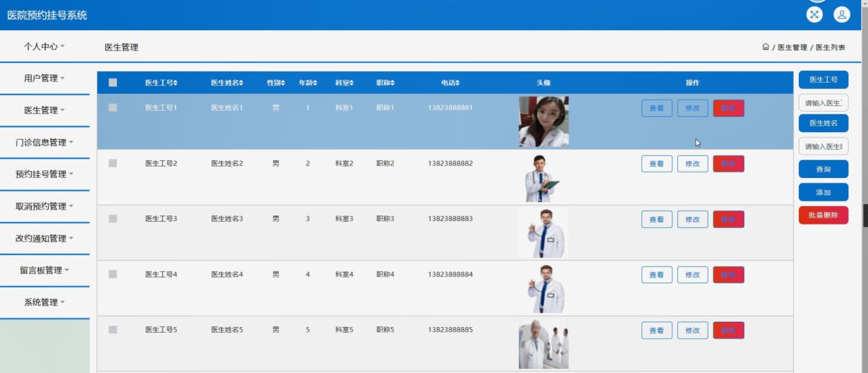The image size is (868, 373).
Task: Click the blue 医生工号 filter label button
Action: 824,79
